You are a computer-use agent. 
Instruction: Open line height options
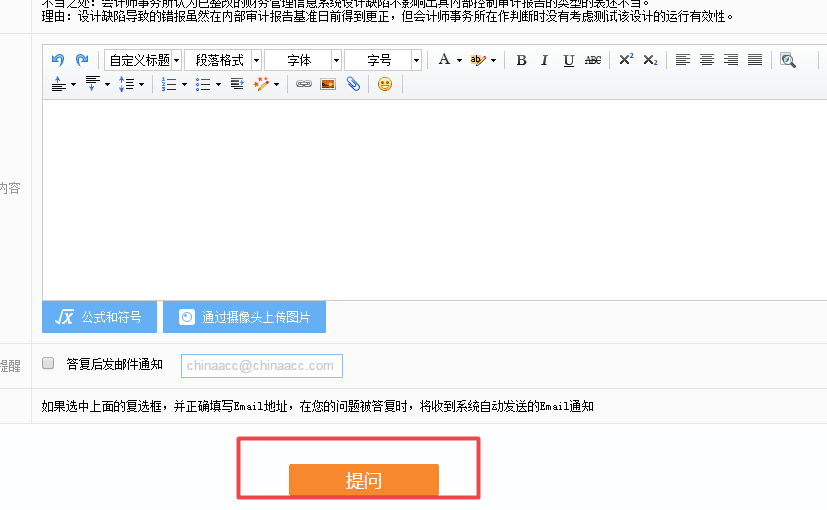pos(131,84)
